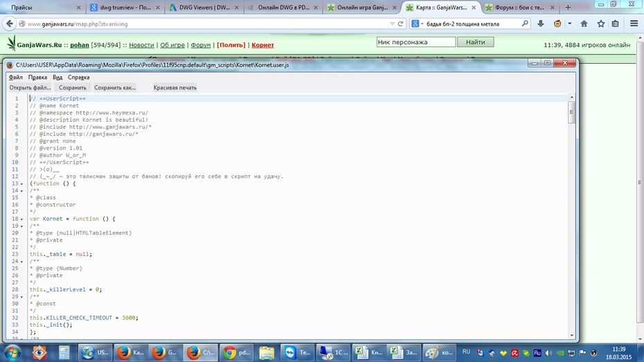Close the 'dwg trueview' tab
644x362 pixels.
tap(158, 8)
